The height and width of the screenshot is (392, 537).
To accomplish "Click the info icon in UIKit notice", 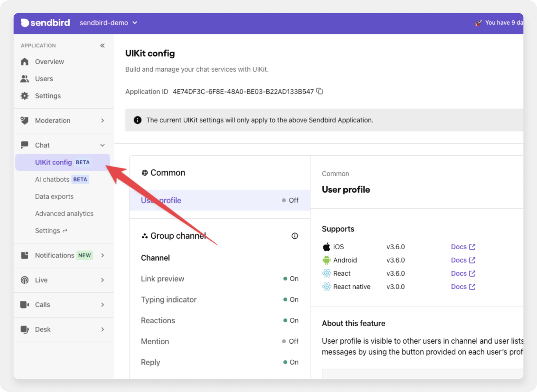I will 137,120.
